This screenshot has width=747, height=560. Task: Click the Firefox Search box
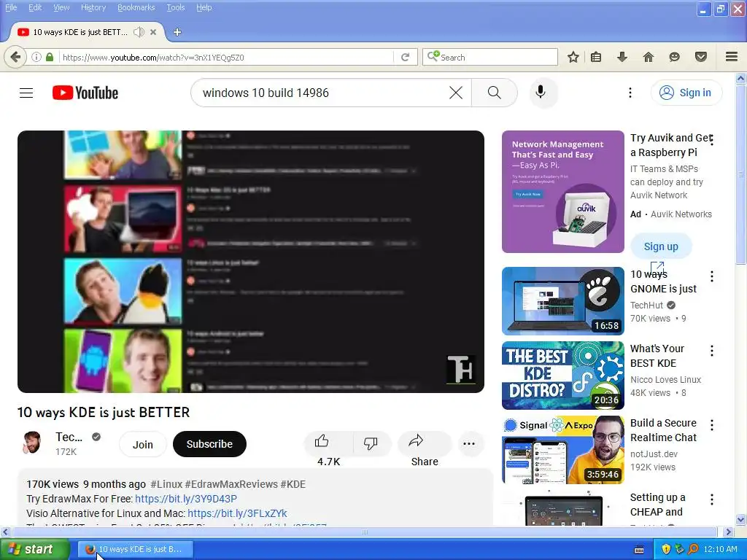(489, 57)
